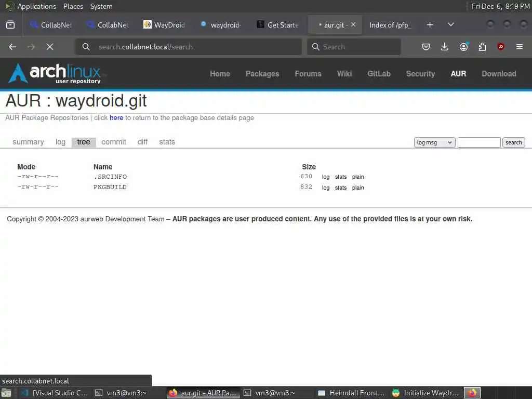Open the Packages nav link
The width and height of the screenshot is (532, 399).
point(262,74)
